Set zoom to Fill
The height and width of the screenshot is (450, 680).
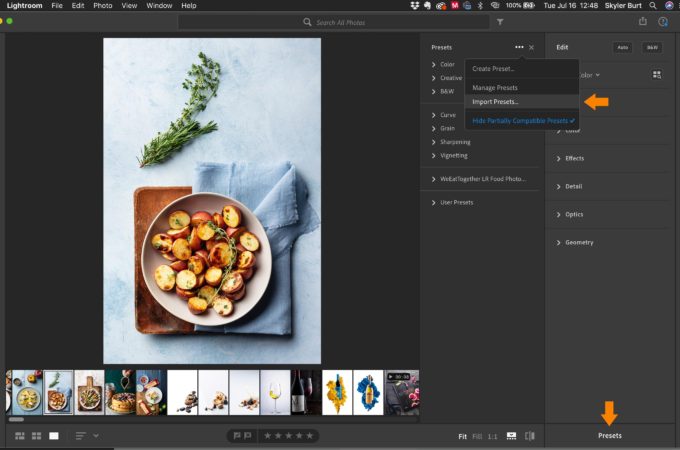tap(477, 437)
